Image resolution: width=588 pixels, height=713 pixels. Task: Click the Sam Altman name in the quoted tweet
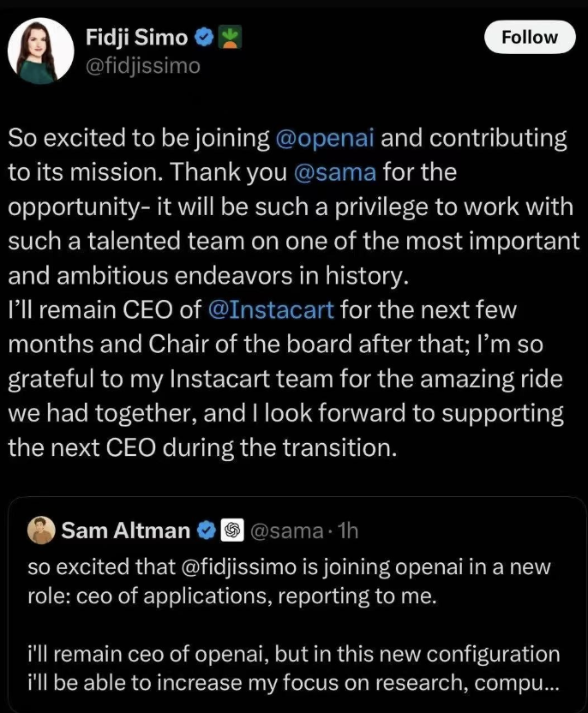[125, 531]
